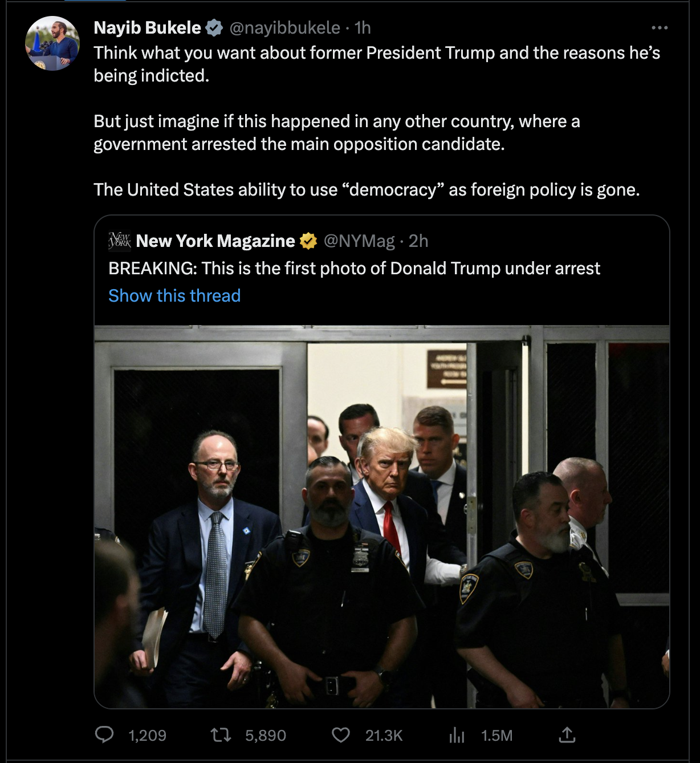Viewport: 700px width, 763px height.
Task: Click Show this thread link
Action: pyautogui.click(x=174, y=295)
